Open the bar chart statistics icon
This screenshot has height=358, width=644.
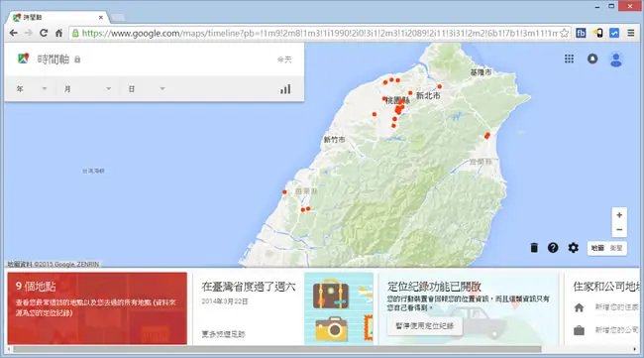pos(285,89)
